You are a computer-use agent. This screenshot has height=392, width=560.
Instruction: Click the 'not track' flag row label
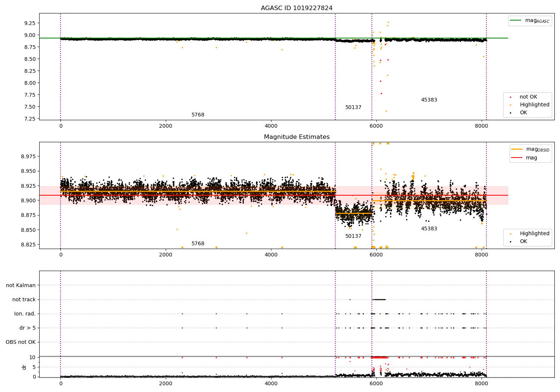coord(24,300)
